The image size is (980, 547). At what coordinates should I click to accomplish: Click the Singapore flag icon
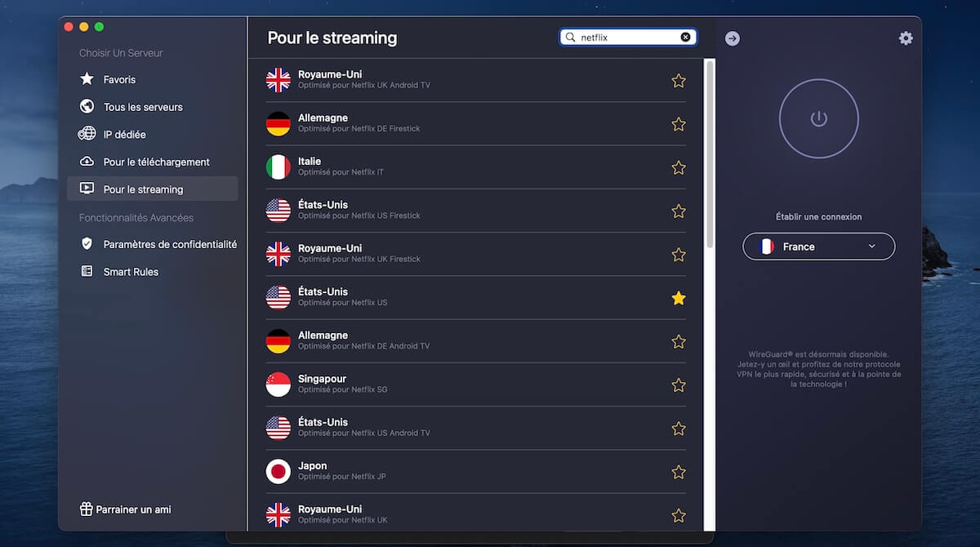tap(278, 385)
